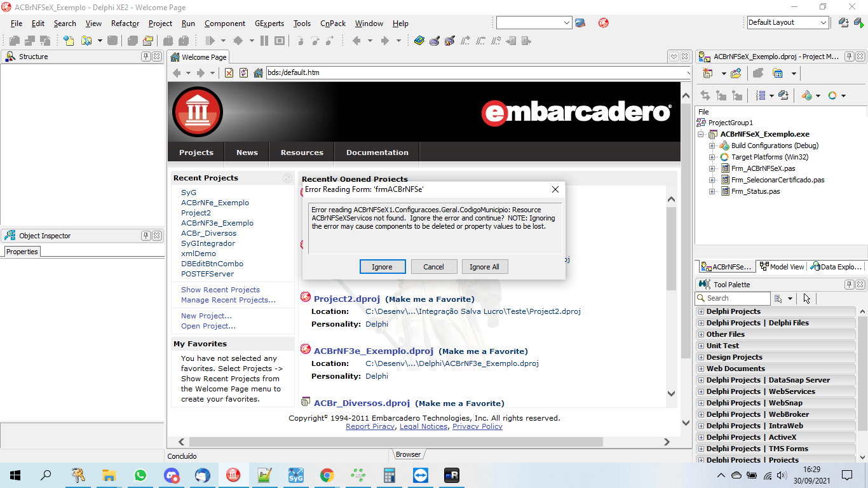
Task: Toggle the Tool Palette panel pin
Action: 850,285
